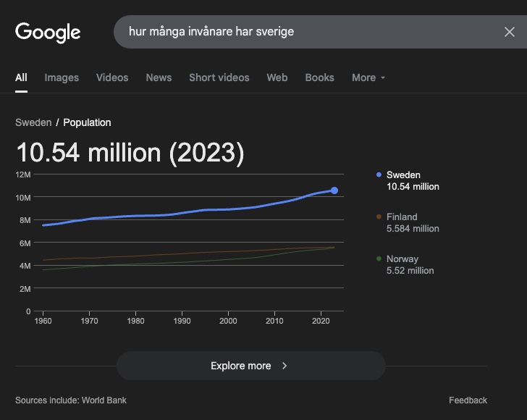
Task: Click the Explore more button
Action: point(251,366)
